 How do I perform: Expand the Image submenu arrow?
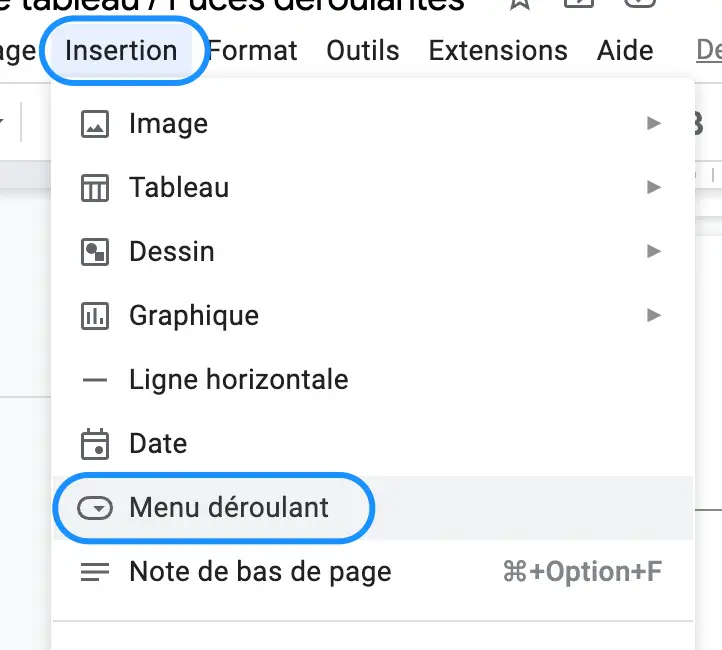(x=654, y=123)
